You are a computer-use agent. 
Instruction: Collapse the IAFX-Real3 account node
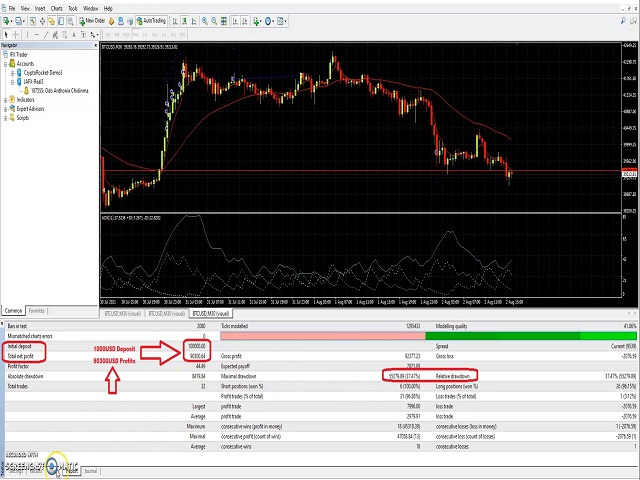coord(13,82)
